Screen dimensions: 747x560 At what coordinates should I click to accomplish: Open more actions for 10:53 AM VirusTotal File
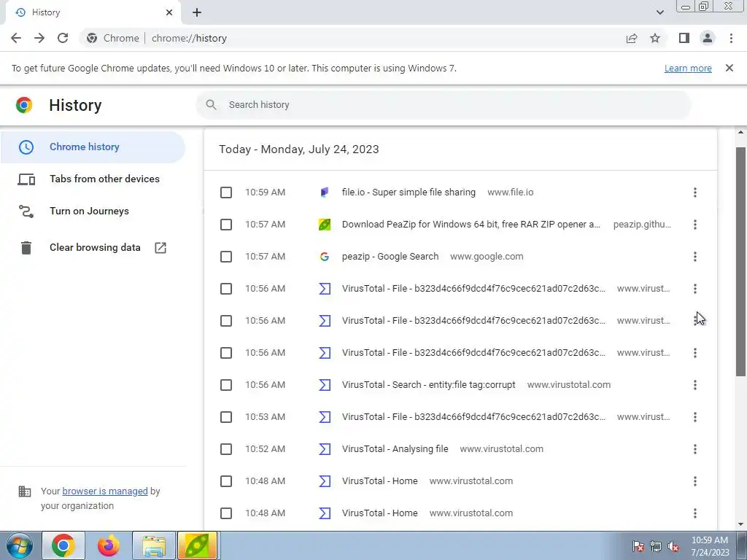coord(694,417)
